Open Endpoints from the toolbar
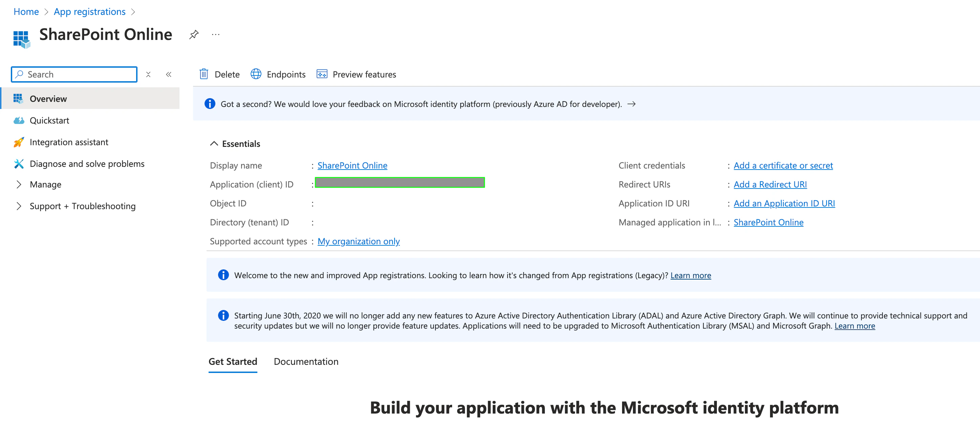The image size is (980, 421). click(278, 74)
